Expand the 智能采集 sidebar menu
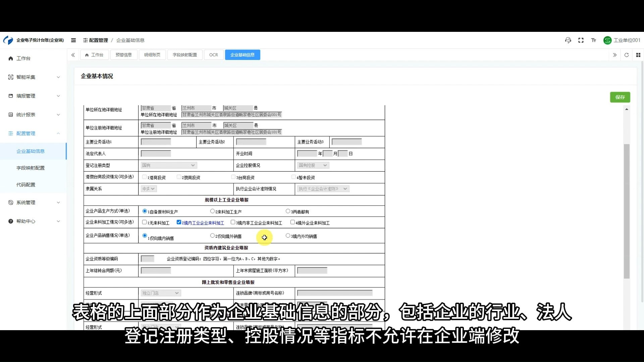The height and width of the screenshot is (362, 644). (58, 77)
